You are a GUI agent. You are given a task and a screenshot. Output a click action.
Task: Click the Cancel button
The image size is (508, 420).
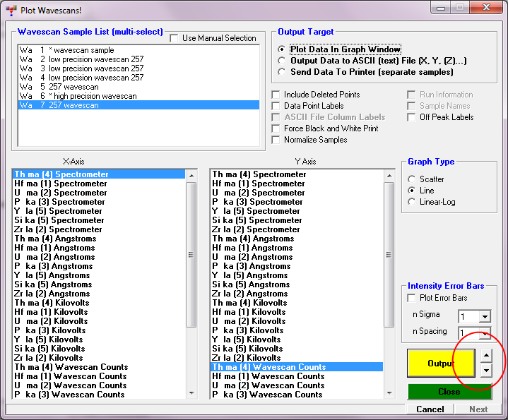[430, 409]
